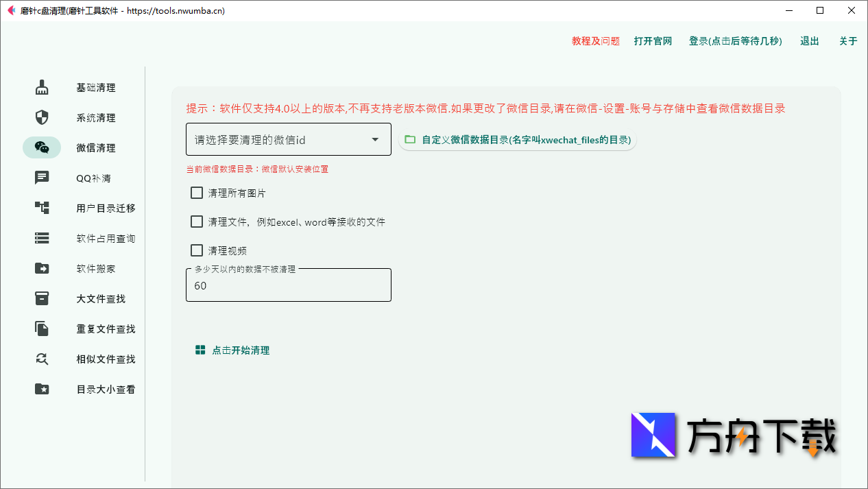Image resolution: width=868 pixels, height=489 pixels.
Task: Click the 软件搬家 move icon
Action: (x=42, y=268)
